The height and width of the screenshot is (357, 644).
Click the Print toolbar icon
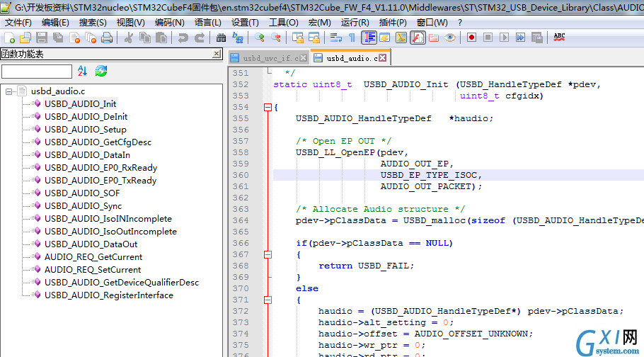point(107,38)
